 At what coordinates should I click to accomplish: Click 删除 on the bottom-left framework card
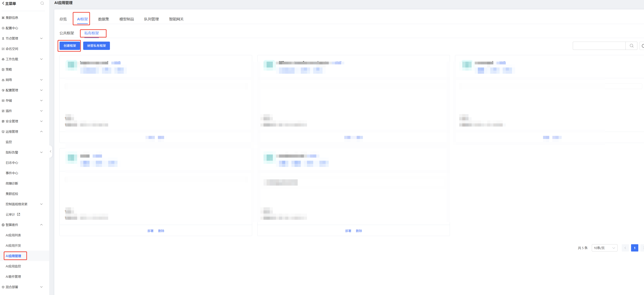coord(161,231)
